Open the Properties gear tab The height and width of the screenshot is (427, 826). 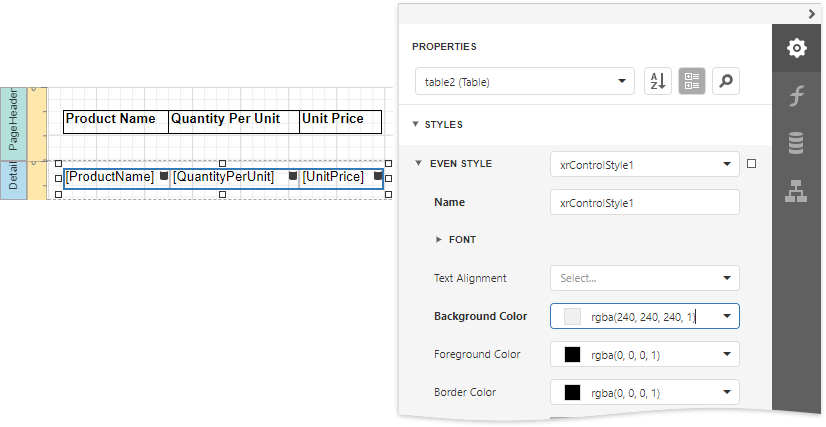click(796, 48)
